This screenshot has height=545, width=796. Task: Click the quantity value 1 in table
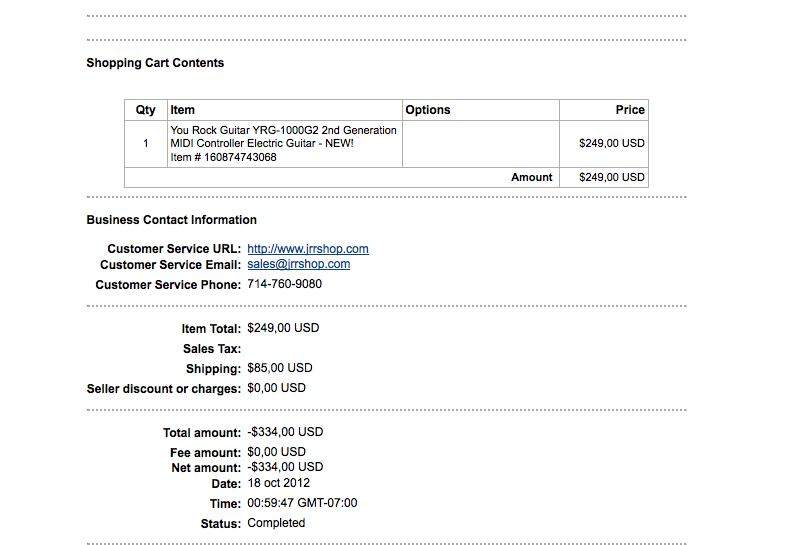click(x=146, y=144)
